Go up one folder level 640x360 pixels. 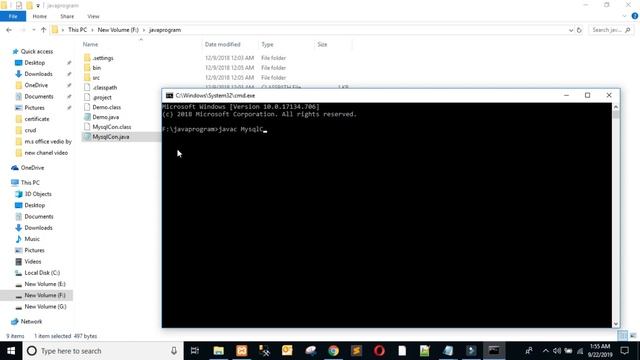(43, 30)
